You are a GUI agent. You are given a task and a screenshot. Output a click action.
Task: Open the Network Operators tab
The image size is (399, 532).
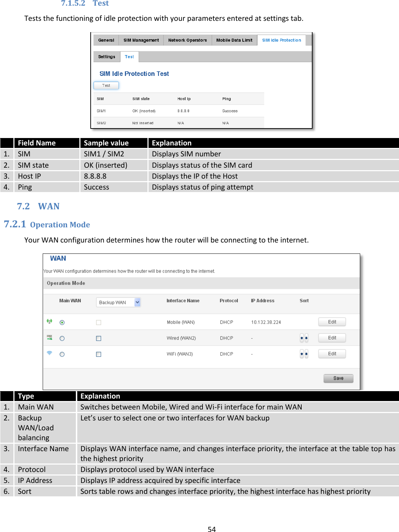pos(188,40)
